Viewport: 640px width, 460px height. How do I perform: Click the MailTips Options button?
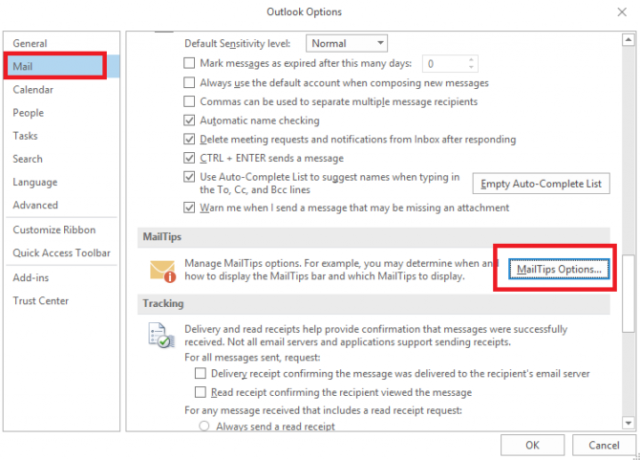(559, 269)
